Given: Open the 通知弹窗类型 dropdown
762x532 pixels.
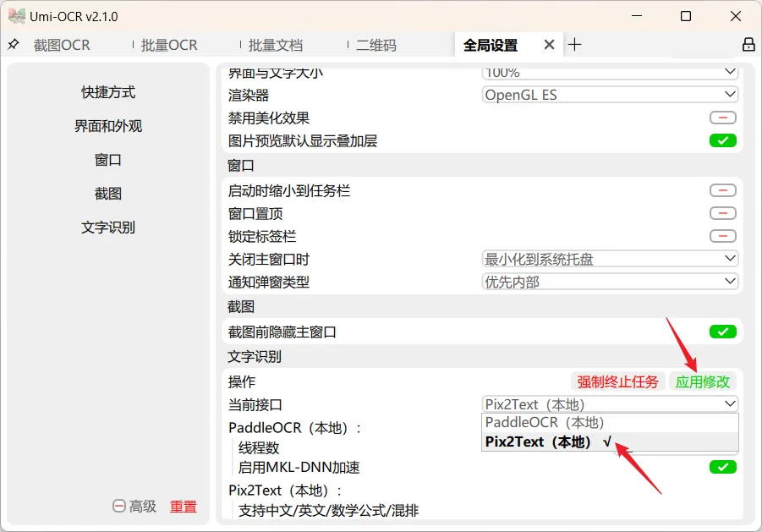Looking at the screenshot, I should 610,282.
